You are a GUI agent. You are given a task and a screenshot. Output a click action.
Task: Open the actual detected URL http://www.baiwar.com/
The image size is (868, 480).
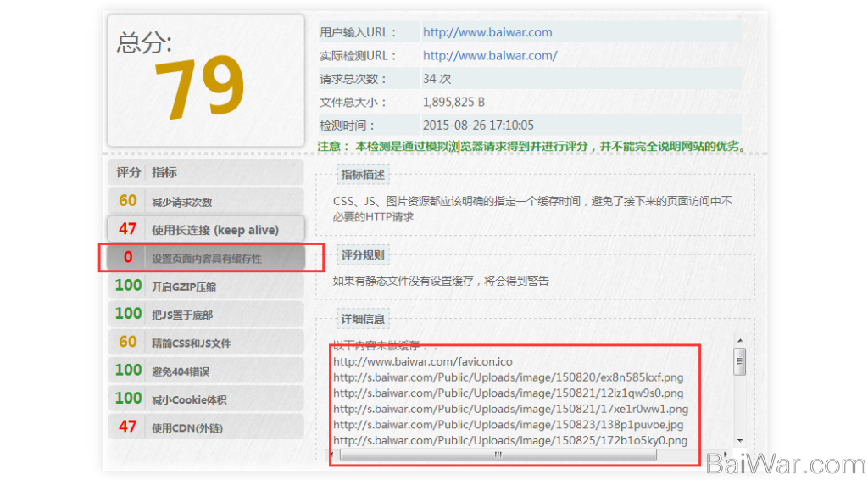click(490, 55)
